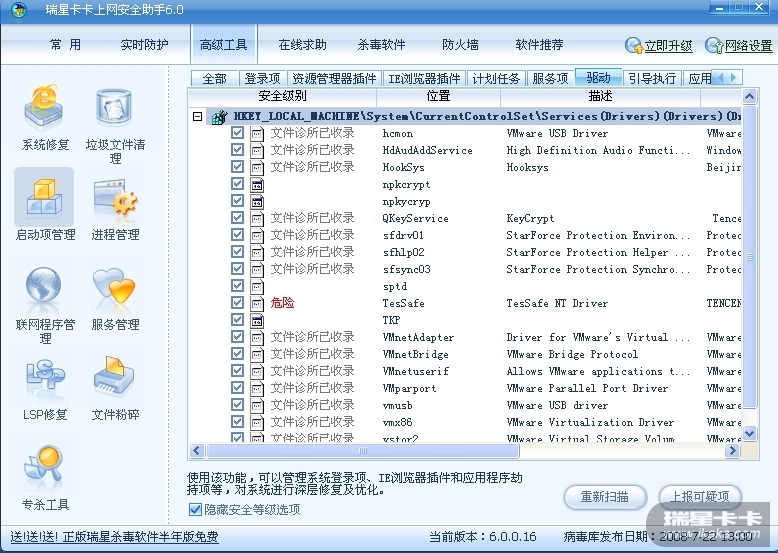Switch to 常用 main tab
This screenshot has height=553, width=778.
[65, 45]
